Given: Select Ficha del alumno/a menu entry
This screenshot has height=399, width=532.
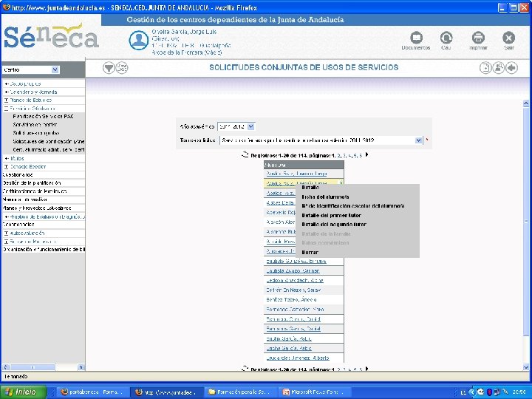Looking at the screenshot, I should (x=325, y=197).
